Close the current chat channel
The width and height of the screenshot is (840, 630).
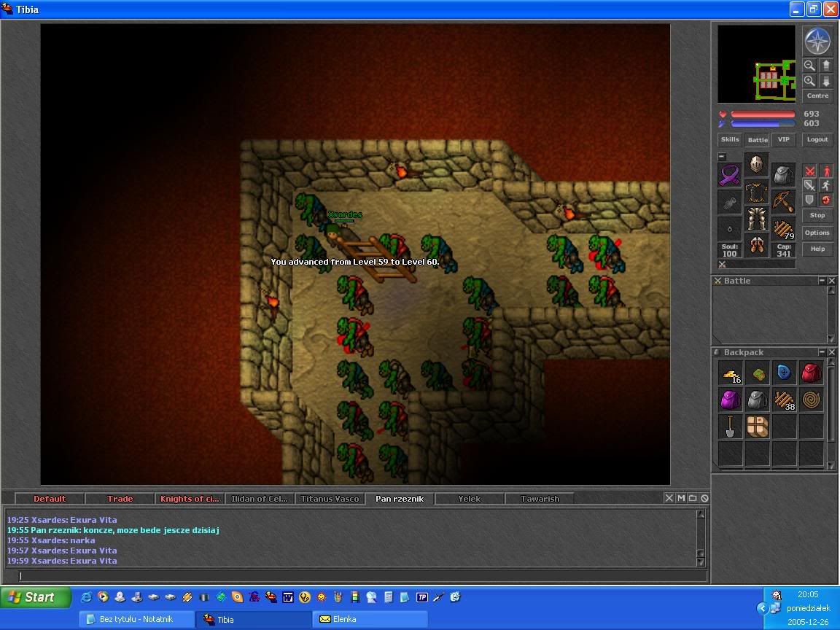click(669, 498)
